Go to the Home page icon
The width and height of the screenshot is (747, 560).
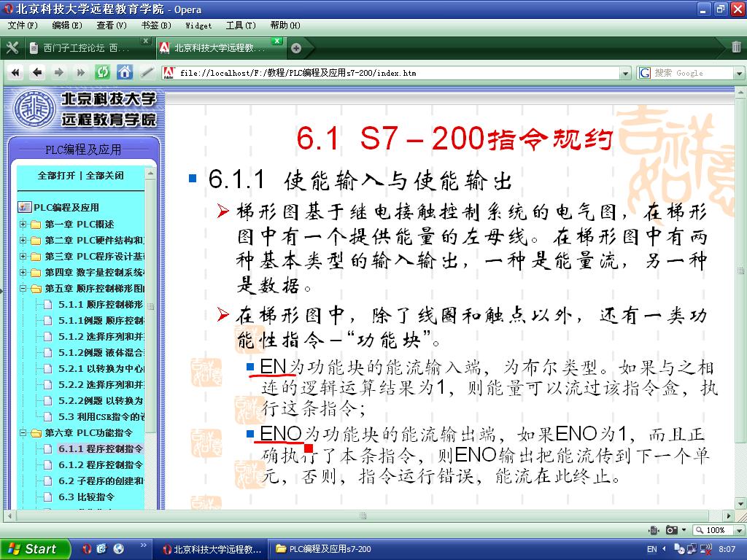point(125,72)
